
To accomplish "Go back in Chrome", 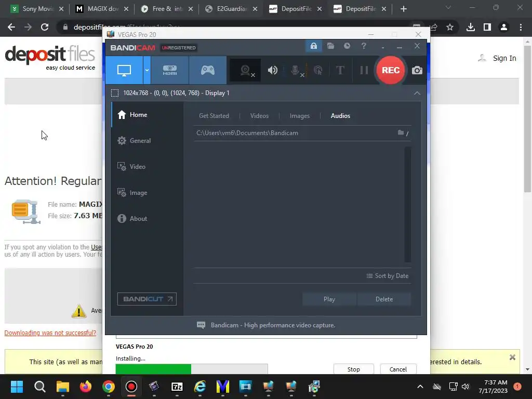I will coord(11,27).
